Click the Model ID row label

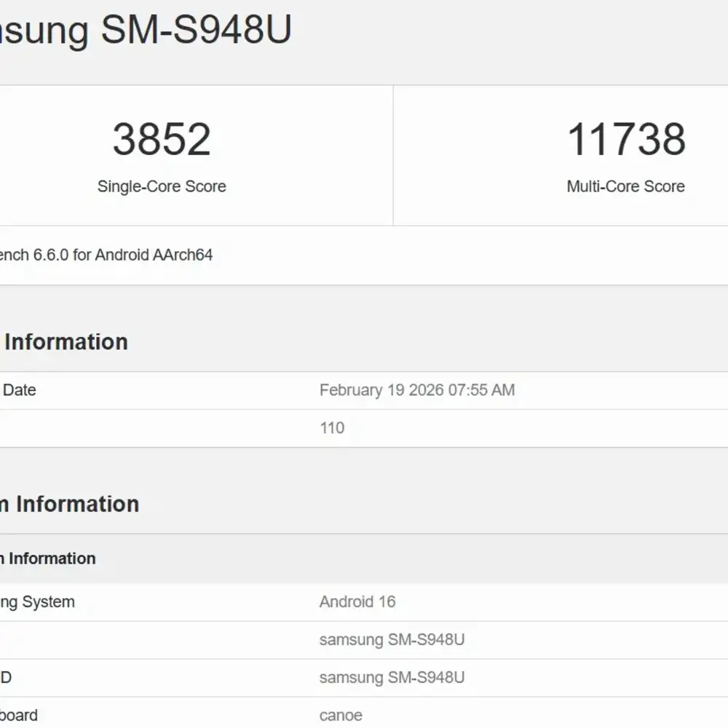point(6,678)
